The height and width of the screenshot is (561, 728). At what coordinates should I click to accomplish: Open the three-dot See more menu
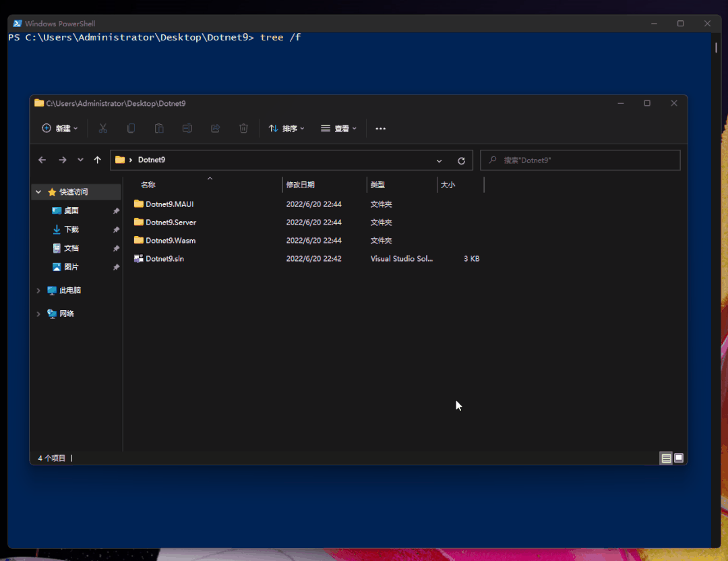380,129
